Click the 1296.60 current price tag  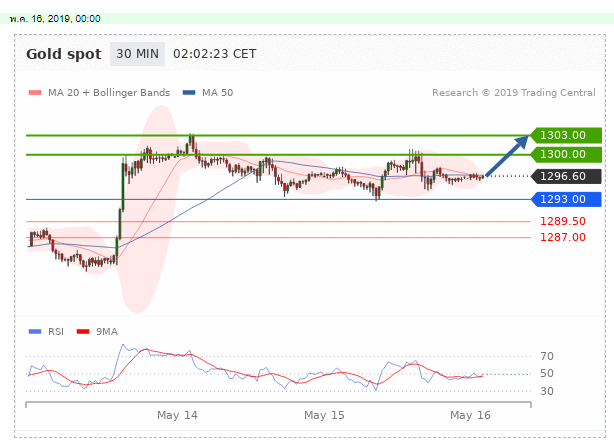coord(566,176)
